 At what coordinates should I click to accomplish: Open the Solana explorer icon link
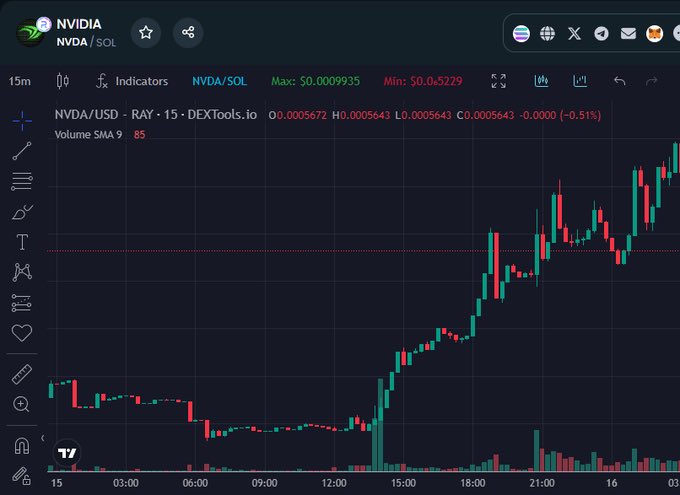pos(521,33)
